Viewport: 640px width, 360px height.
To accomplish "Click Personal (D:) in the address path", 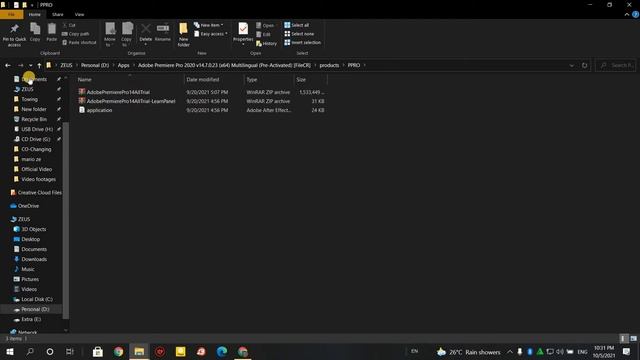I will (x=95, y=65).
